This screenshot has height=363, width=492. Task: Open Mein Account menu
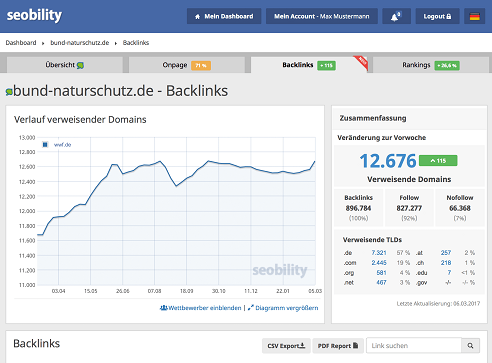(x=322, y=16)
